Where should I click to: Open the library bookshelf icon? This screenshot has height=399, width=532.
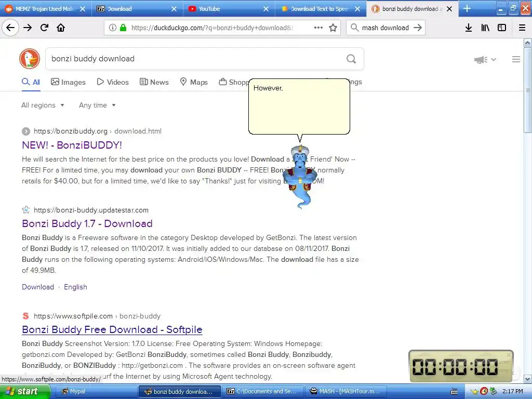click(485, 28)
